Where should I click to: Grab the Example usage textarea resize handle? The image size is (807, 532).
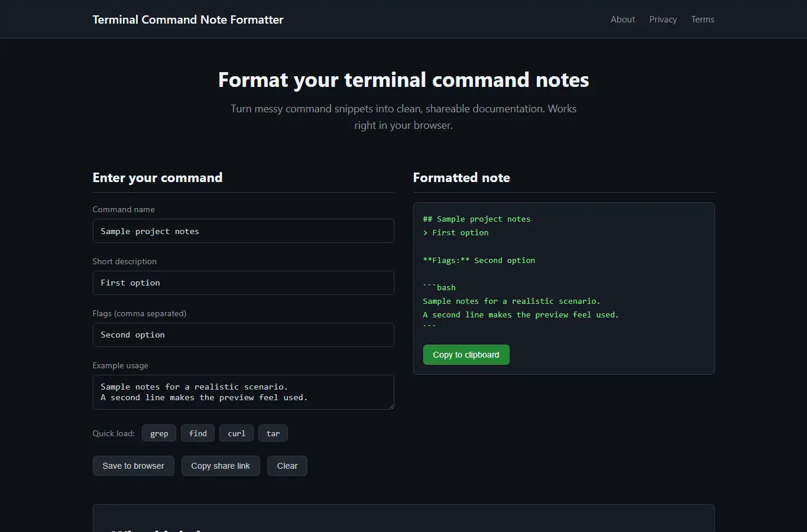point(390,406)
